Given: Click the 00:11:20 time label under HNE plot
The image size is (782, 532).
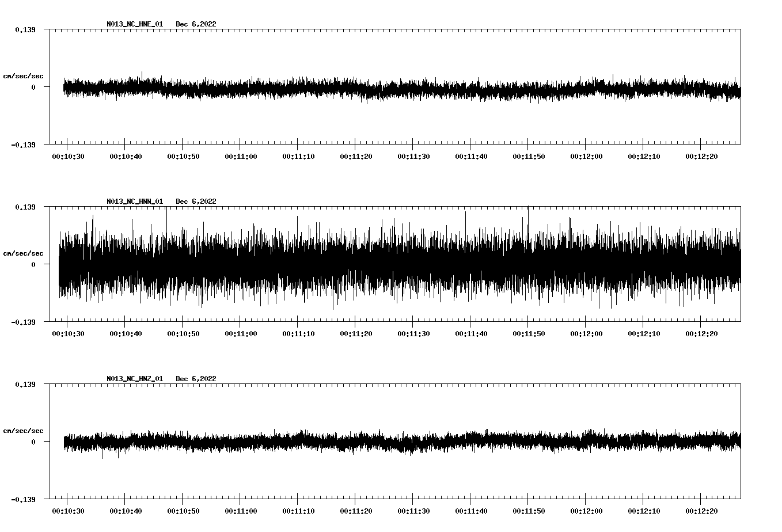Looking at the screenshot, I should (356, 156).
